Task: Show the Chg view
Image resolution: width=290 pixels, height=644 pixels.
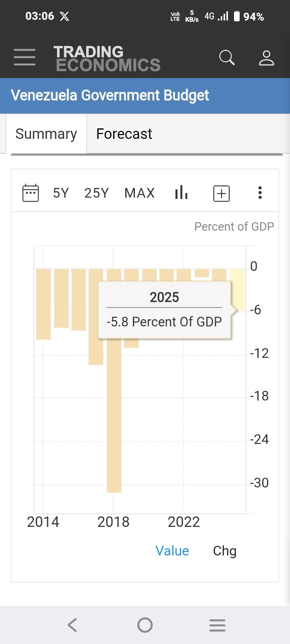Action: tap(224, 551)
